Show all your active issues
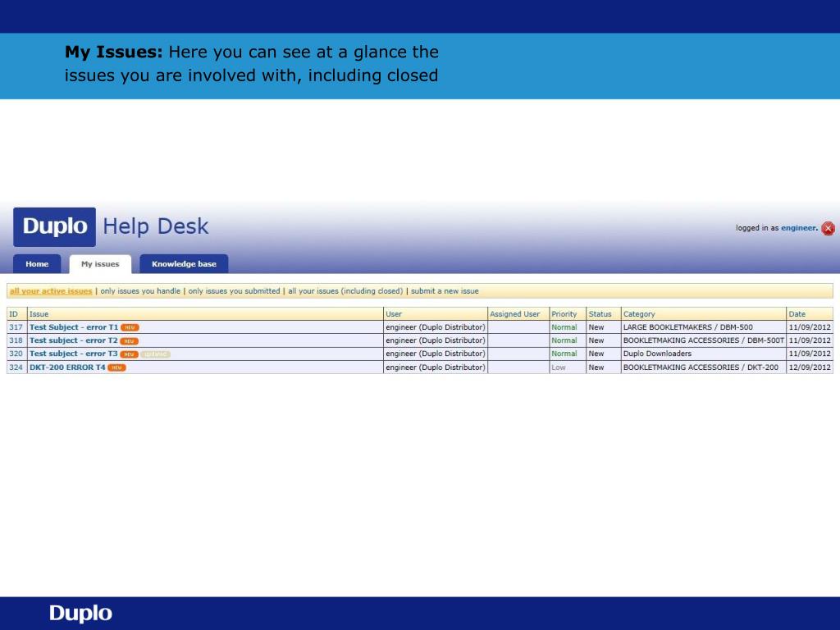Image resolution: width=840 pixels, height=630 pixels. click(51, 291)
